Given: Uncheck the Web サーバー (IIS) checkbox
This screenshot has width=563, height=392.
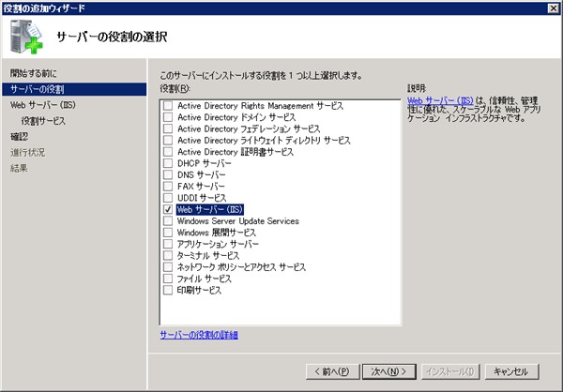Looking at the screenshot, I should pos(168,209).
